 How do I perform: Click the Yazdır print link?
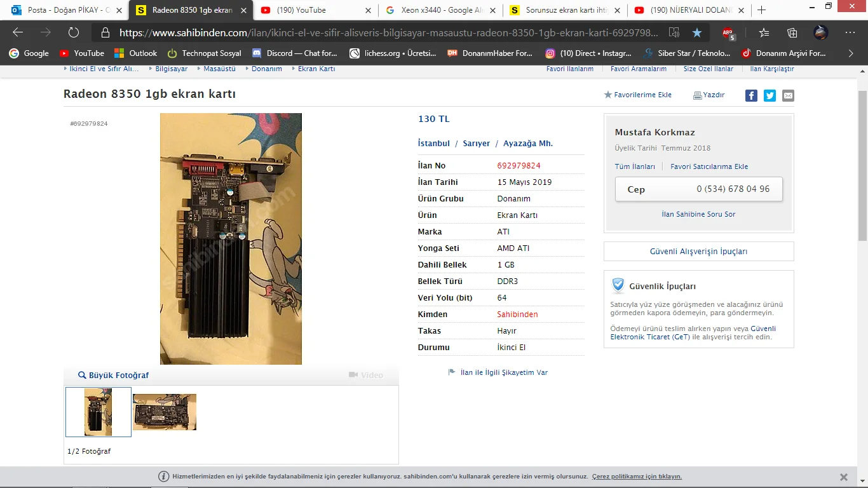[x=709, y=95]
